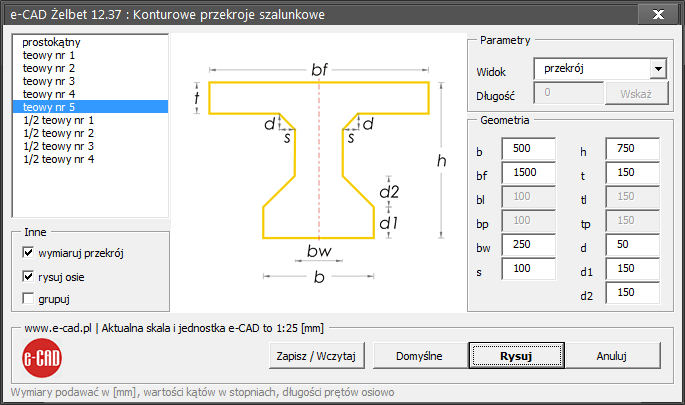Click the 'Zapisz / Wczytaj' button

click(317, 356)
